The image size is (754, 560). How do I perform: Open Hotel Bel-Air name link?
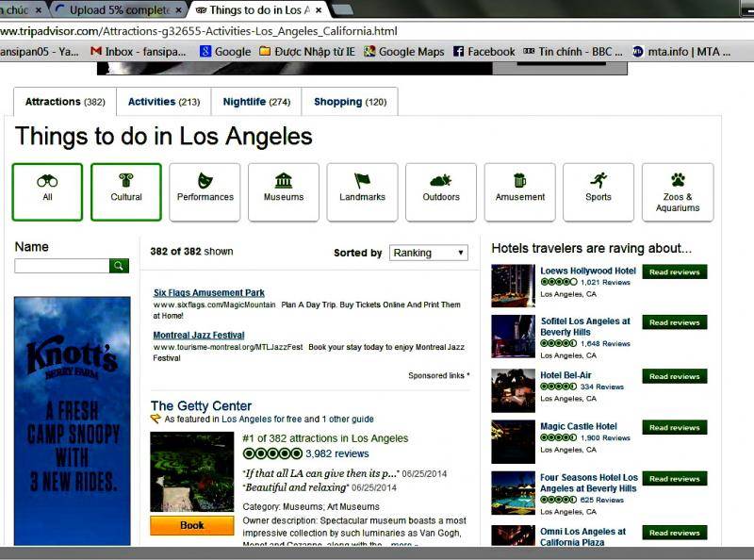click(x=565, y=375)
